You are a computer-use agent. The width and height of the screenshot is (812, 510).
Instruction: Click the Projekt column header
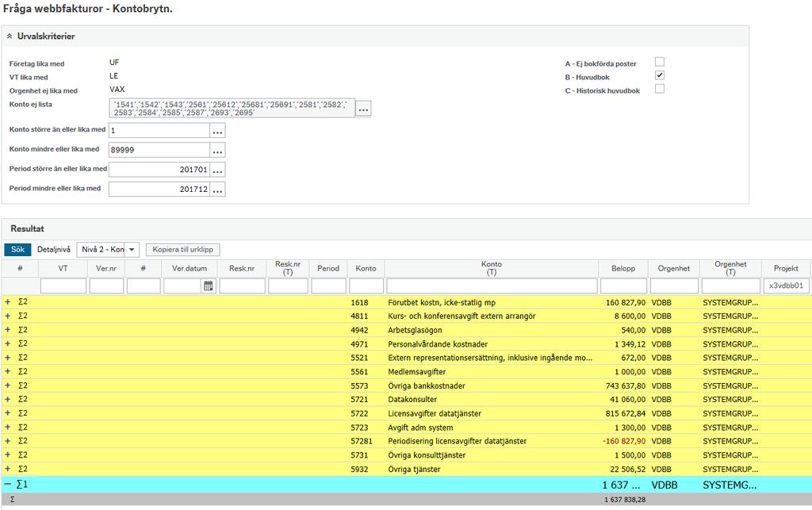click(x=786, y=269)
